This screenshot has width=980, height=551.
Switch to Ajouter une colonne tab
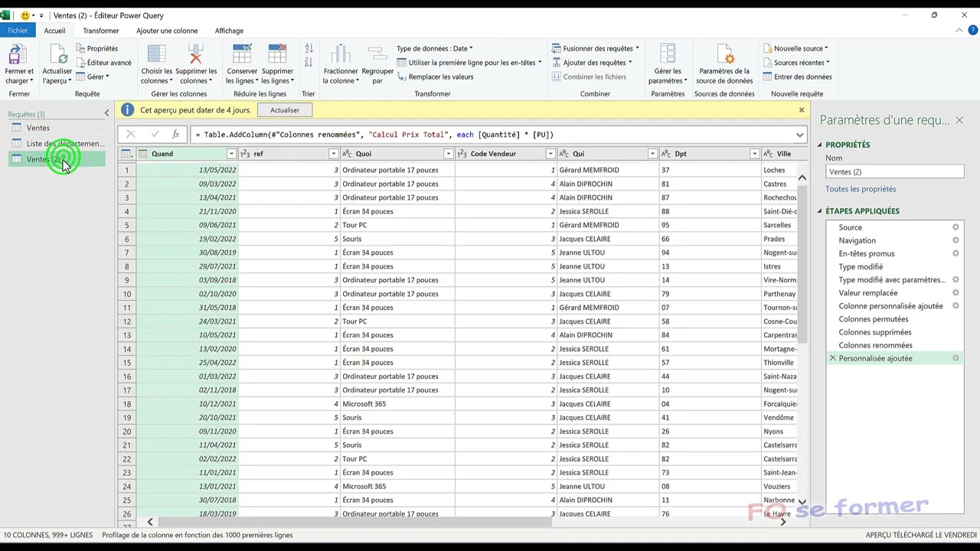coord(167,31)
